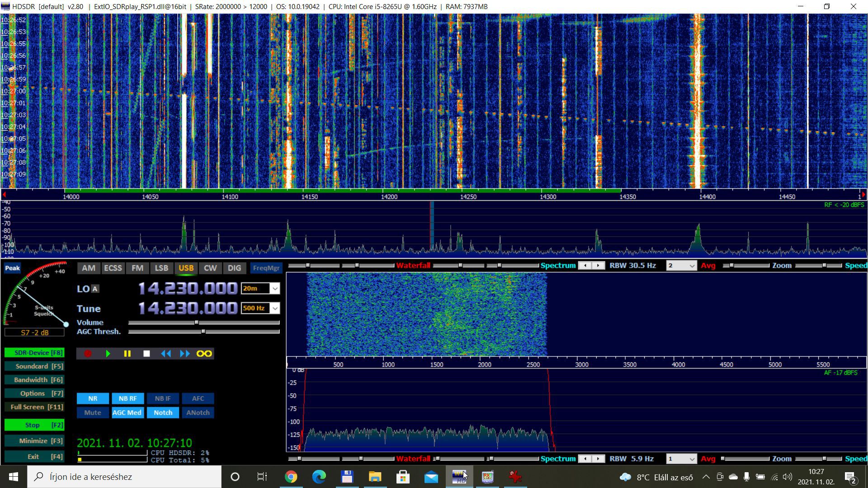Enable the Mute toggle

click(x=93, y=413)
